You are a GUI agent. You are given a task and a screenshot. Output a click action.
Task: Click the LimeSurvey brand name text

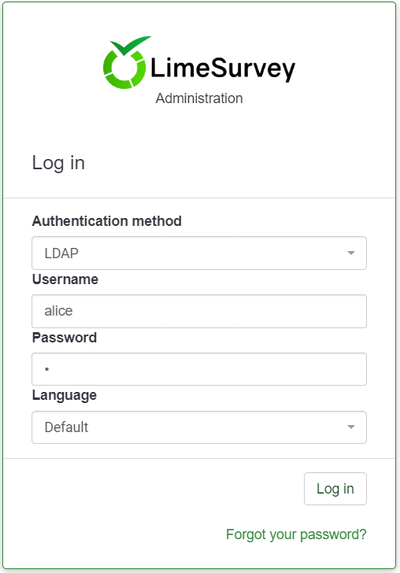click(223, 69)
